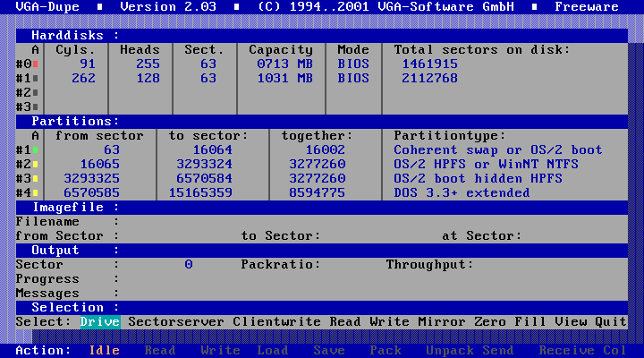Click the yellow marker beside partition #4
Viewport: 644px width, 358px height.
pyautogui.click(x=35, y=193)
